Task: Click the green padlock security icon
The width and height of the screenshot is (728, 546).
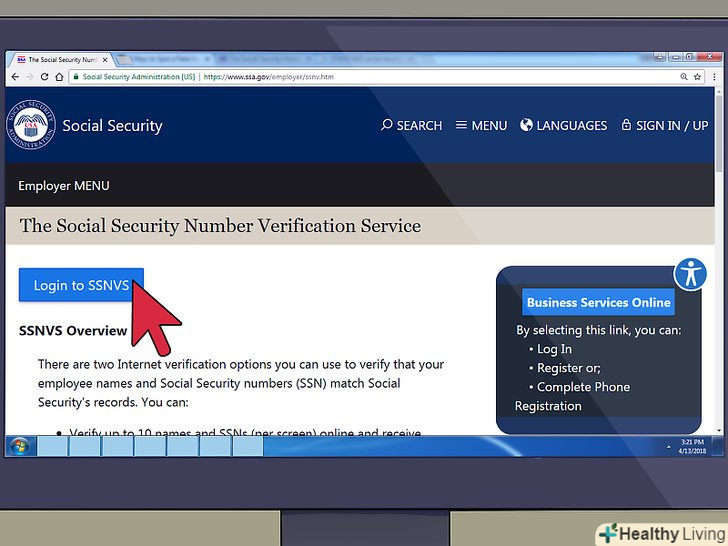Action: point(76,77)
